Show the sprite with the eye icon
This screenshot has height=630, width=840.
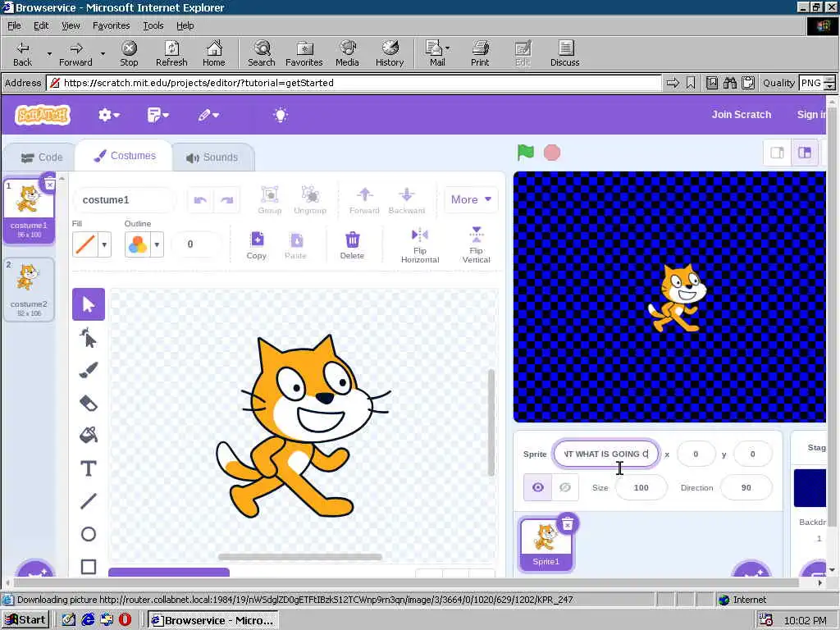(x=538, y=487)
